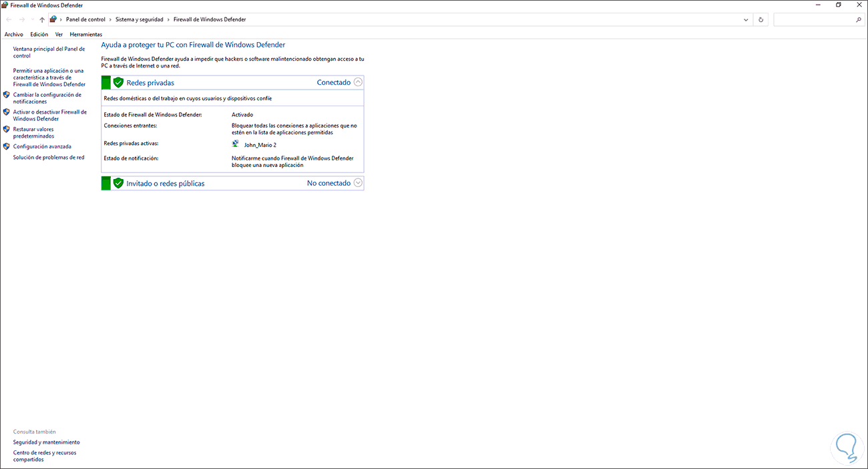Collapse the Redes privadas section chevron
Image resolution: width=868 pixels, height=469 pixels.
click(x=358, y=82)
